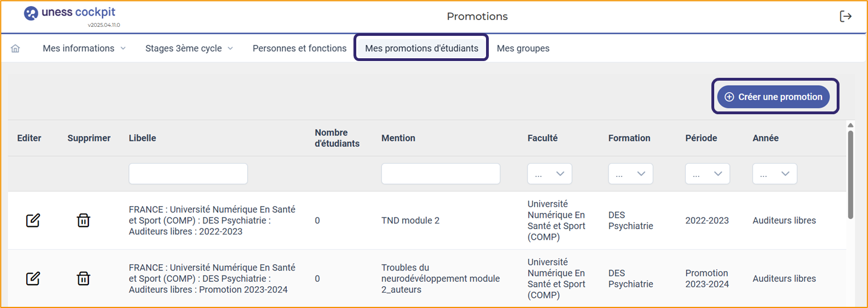The width and height of the screenshot is (868, 308).
Task: Click the Créer une promotion button
Action: 773,97
